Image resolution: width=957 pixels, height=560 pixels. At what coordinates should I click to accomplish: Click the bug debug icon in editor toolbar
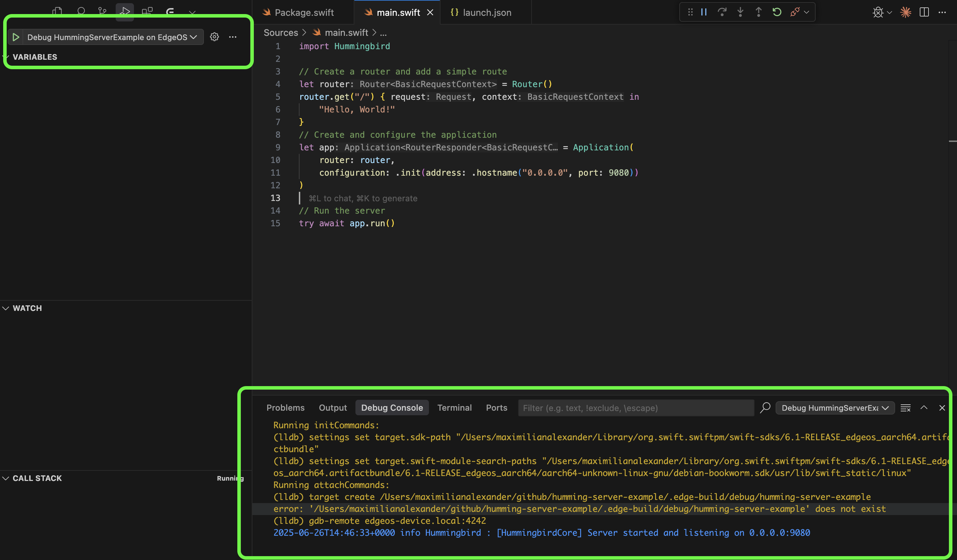click(878, 13)
